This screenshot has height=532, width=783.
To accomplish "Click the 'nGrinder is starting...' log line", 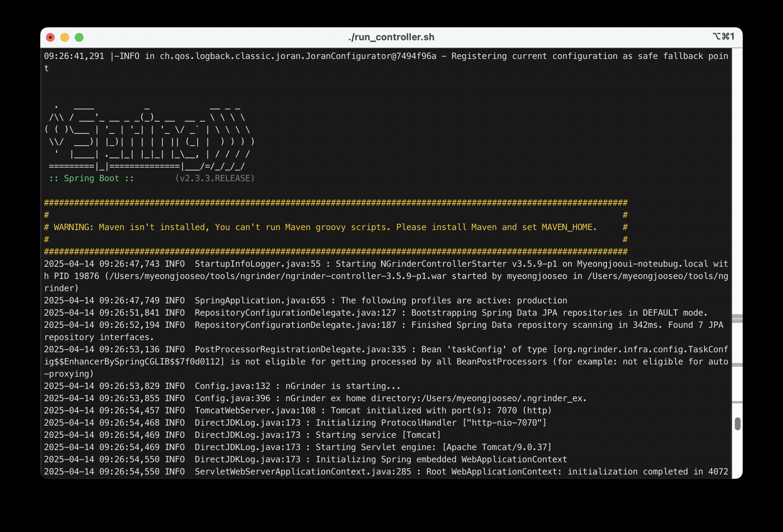I will (x=343, y=386).
